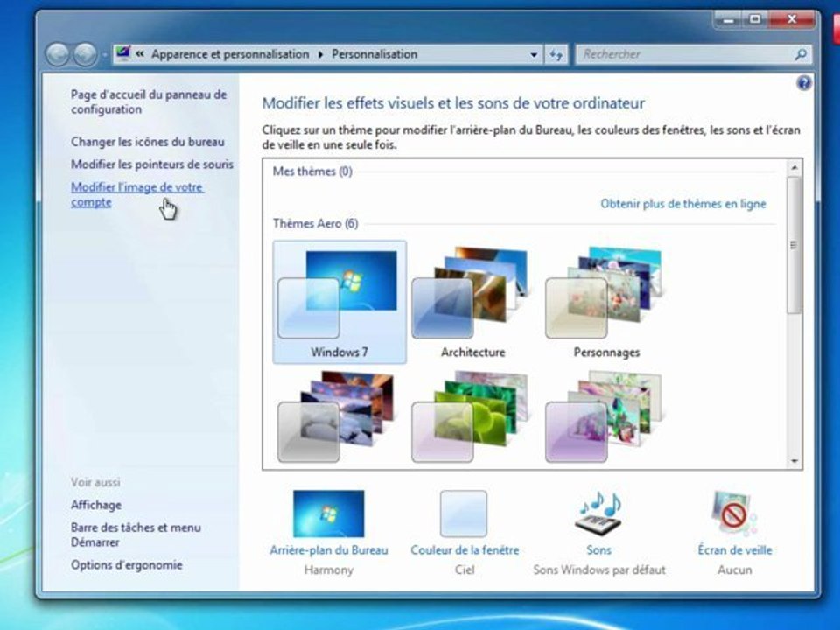Open Page d'accueil du panneau de configuration
The image size is (840, 630).
coord(149,101)
